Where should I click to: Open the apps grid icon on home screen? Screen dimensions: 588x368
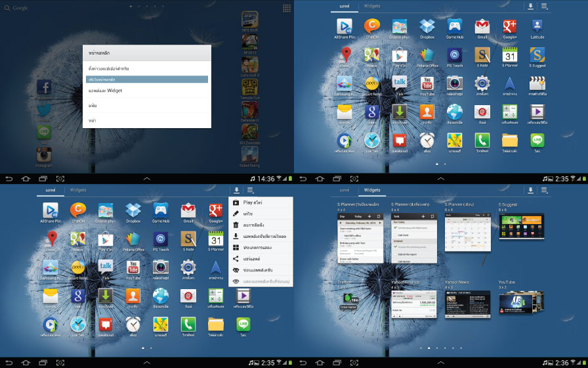287,8
